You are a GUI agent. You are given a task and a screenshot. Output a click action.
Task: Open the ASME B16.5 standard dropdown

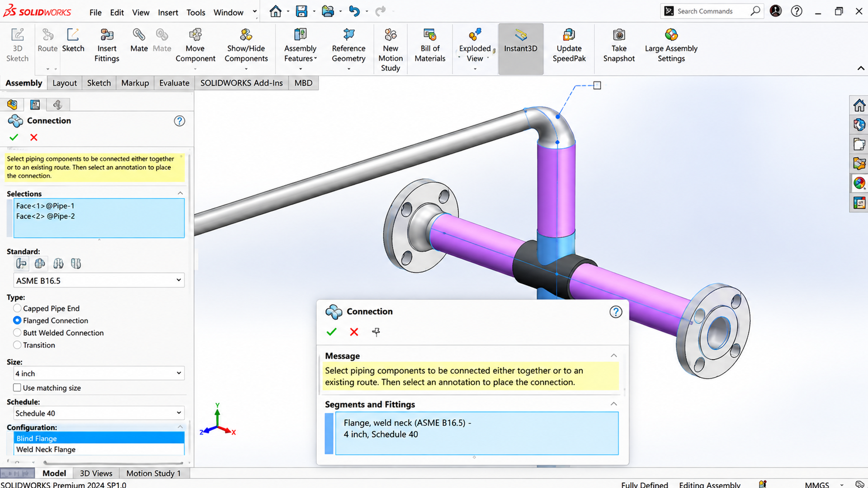(x=99, y=280)
